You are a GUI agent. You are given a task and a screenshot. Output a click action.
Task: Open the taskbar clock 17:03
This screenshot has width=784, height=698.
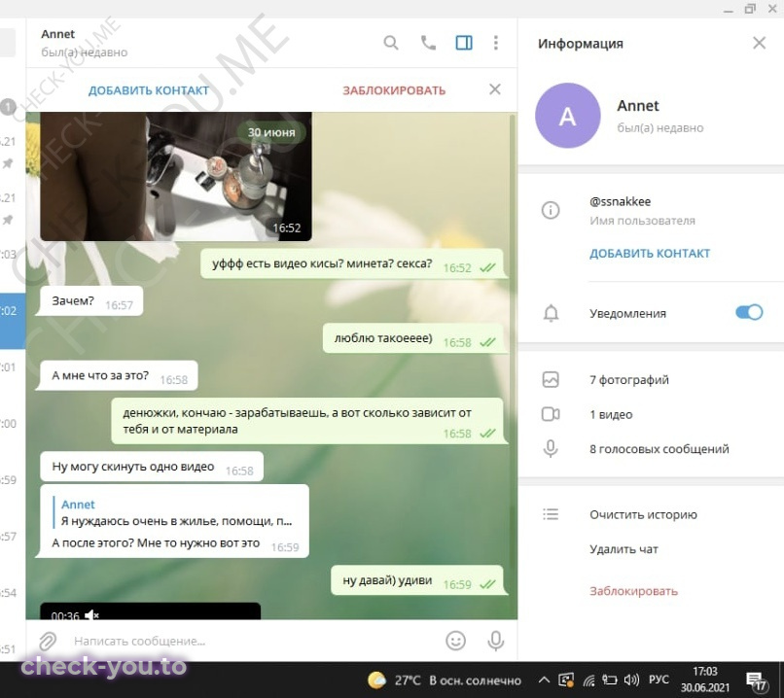(x=704, y=680)
